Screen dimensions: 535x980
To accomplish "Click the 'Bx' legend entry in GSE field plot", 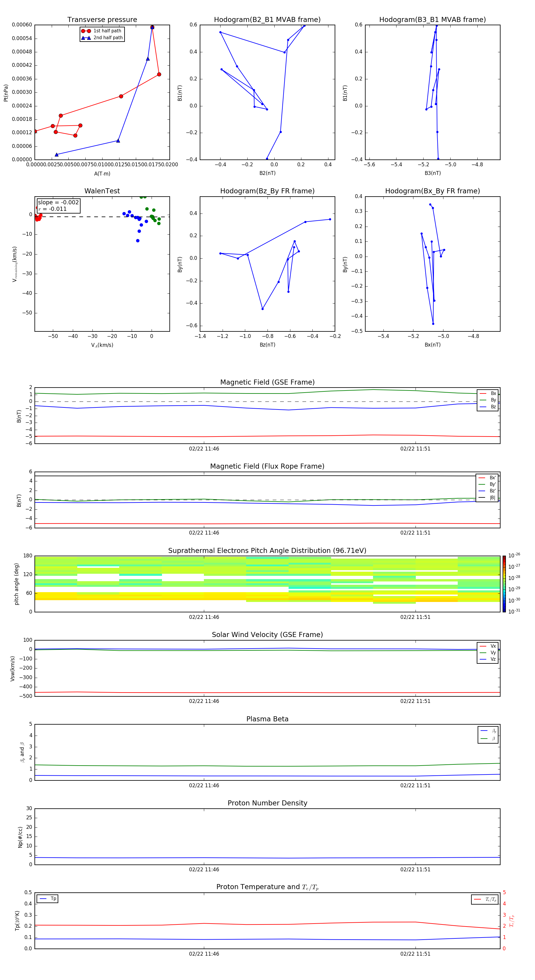I will pyautogui.click(x=488, y=393).
